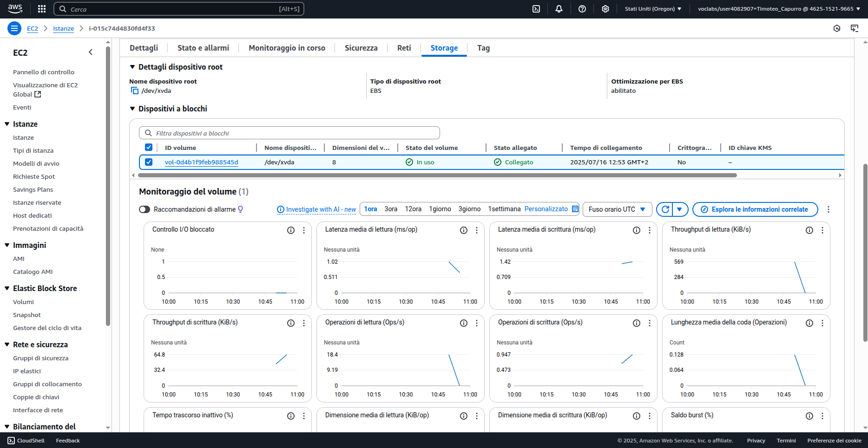Collapse the Istanze sidebar group
Viewport: 868px width, 448px height.
pyautogui.click(x=7, y=124)
